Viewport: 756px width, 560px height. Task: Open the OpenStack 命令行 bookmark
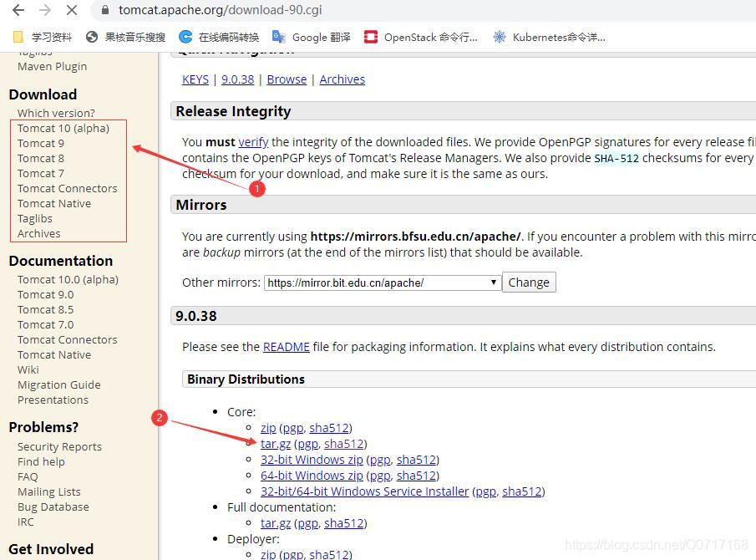pos(421,37)
